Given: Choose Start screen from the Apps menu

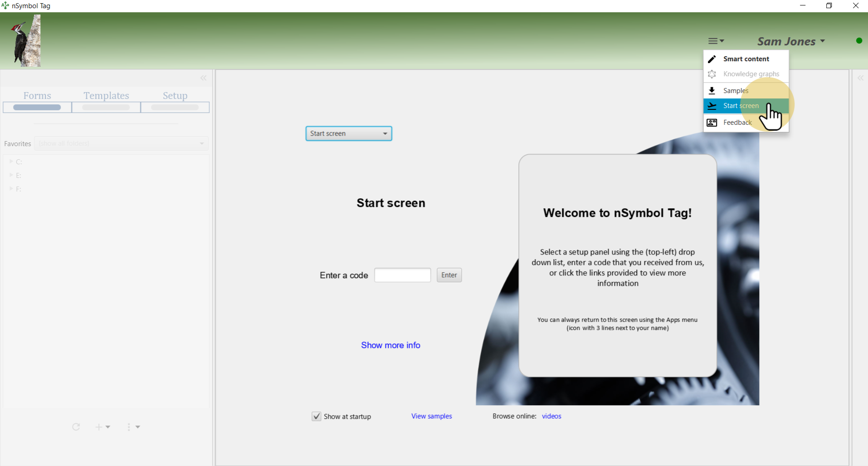Looking at the screenshot, I should (x=746, y=106).
